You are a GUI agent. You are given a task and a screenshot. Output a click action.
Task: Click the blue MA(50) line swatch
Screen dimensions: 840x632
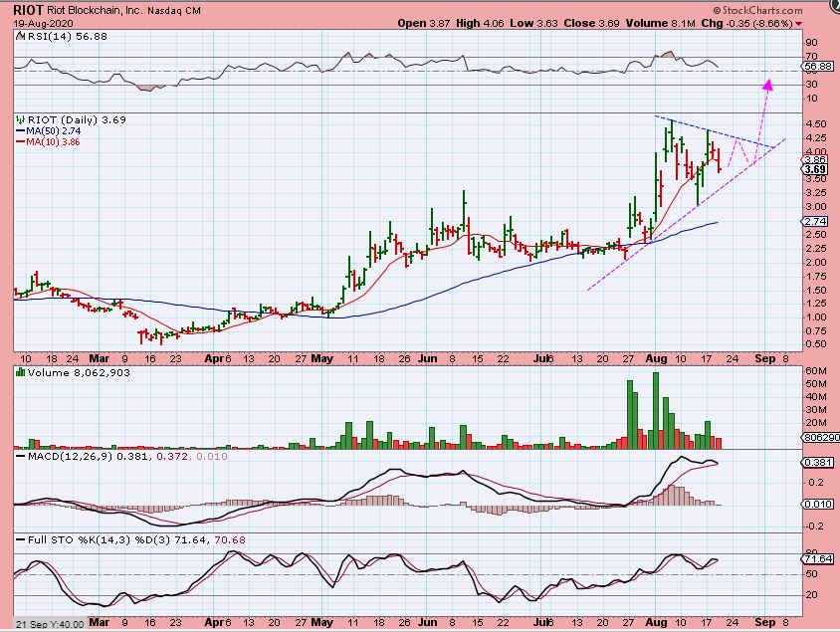[21, 131]
